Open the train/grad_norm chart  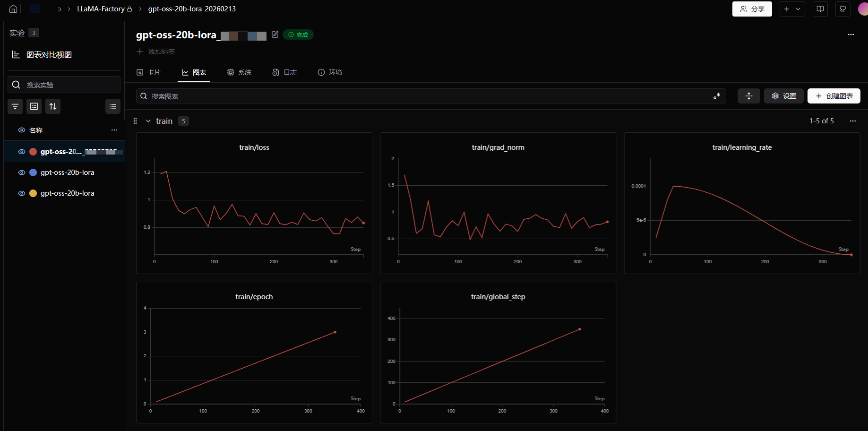(498, 203)
